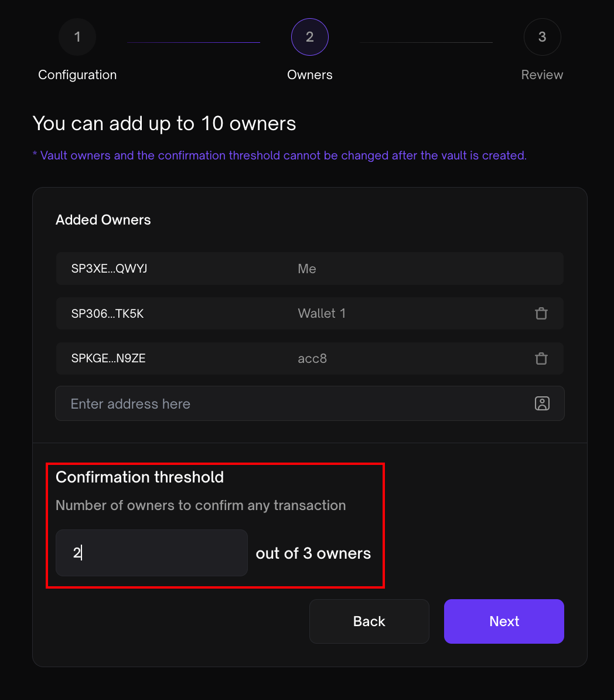Click the step 2 circle indicator
Image resolution: width=614 pixels, height=700 pixels.
click(310, 37)
